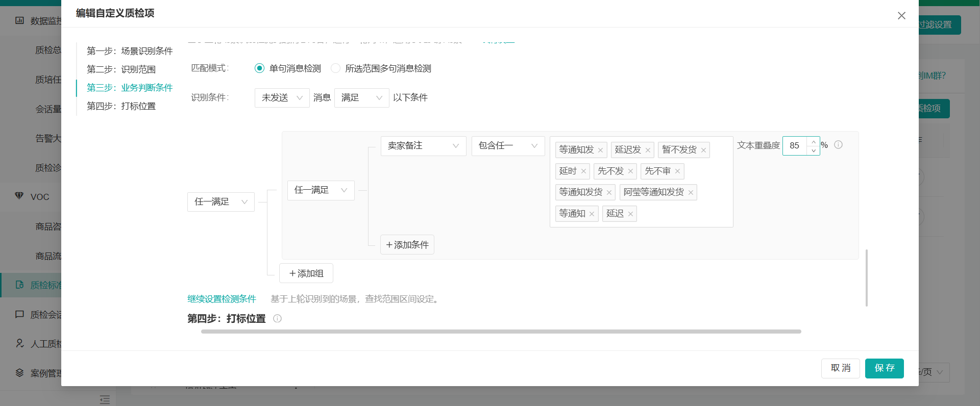Select 单句消息检测 radio option
Image resolution: width=980 pixels, height=406 pixels.
[259, 68]
